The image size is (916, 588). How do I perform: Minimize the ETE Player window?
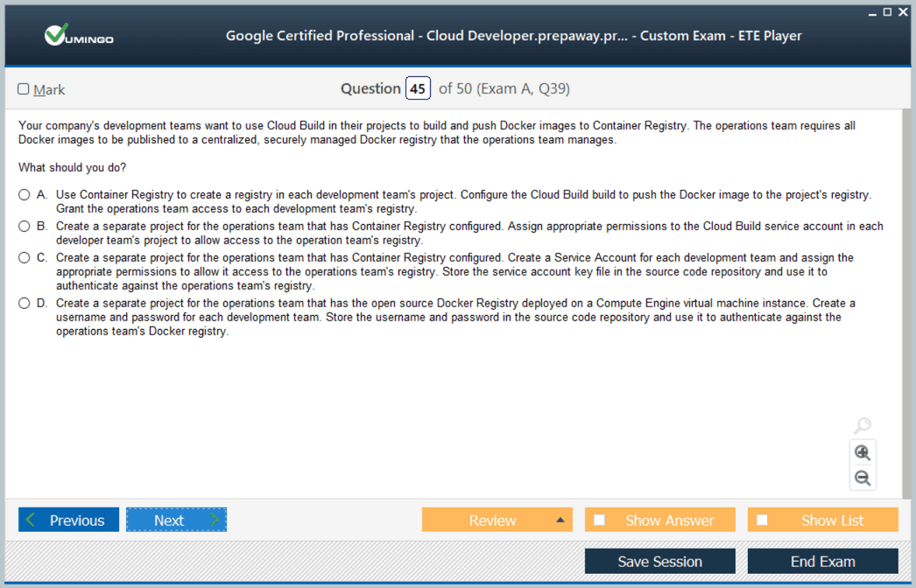click(x=872, y=12)
